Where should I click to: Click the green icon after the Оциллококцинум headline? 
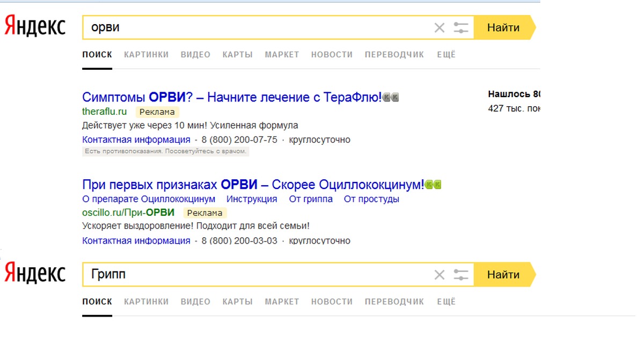click(433, 185)
